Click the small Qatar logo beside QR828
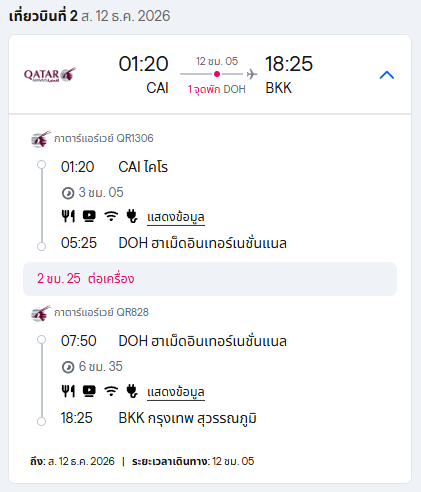Viewport: 421px width, 492px height. (x=41, y=313)
